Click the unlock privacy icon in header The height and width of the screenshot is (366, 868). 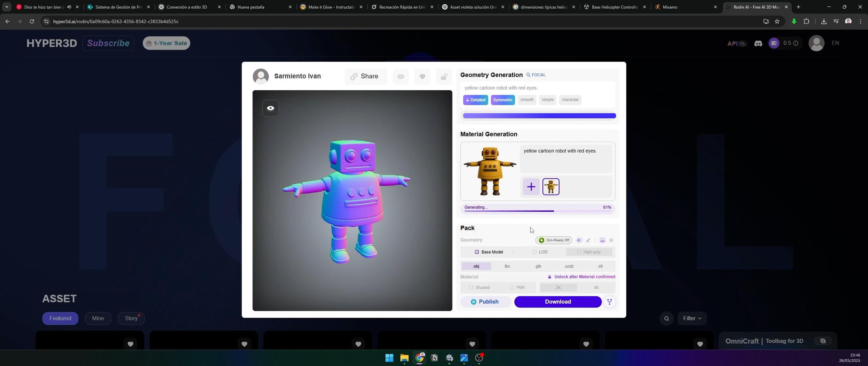pos(444,77)
